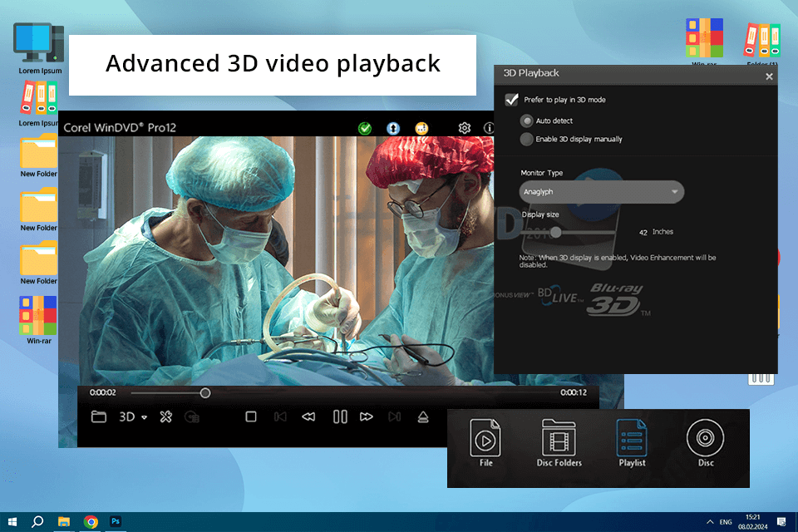
Task: Choose File as the media source
Action: (x=485, y=442)
